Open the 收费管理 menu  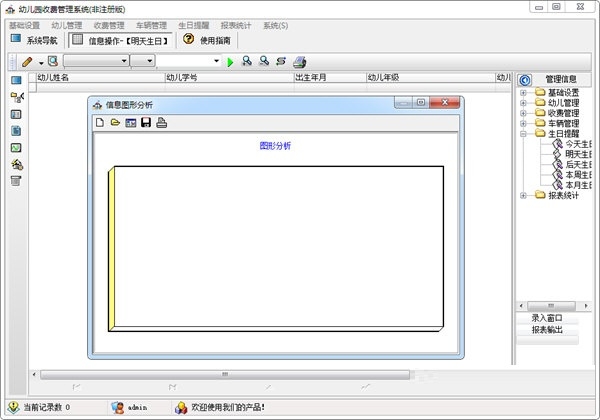109,25
